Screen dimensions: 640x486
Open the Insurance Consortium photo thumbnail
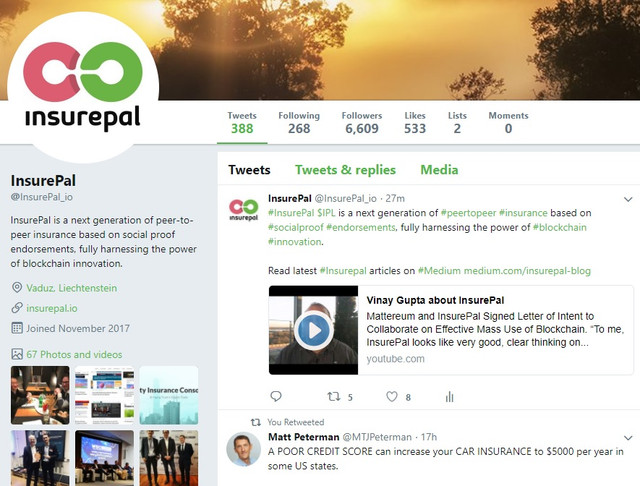pyautogui.click(x=169, y=395)
